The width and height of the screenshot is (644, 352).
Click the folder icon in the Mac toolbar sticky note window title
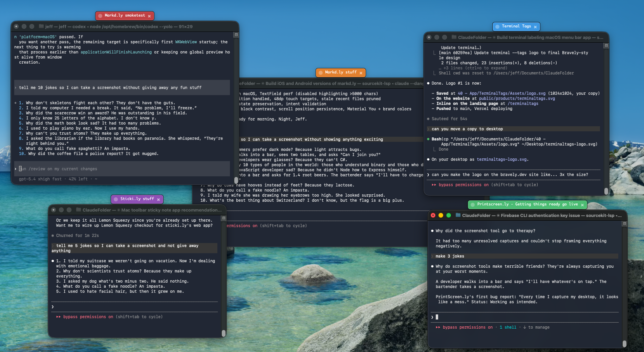pyautogui.click(x=79, y=210)
